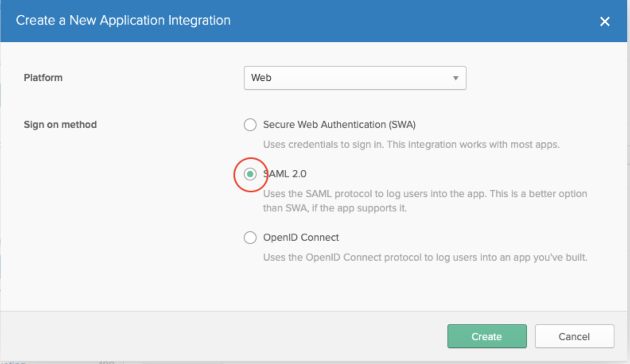Click the empty blue header bar area

pyautogui.click(x=398, y=21)
